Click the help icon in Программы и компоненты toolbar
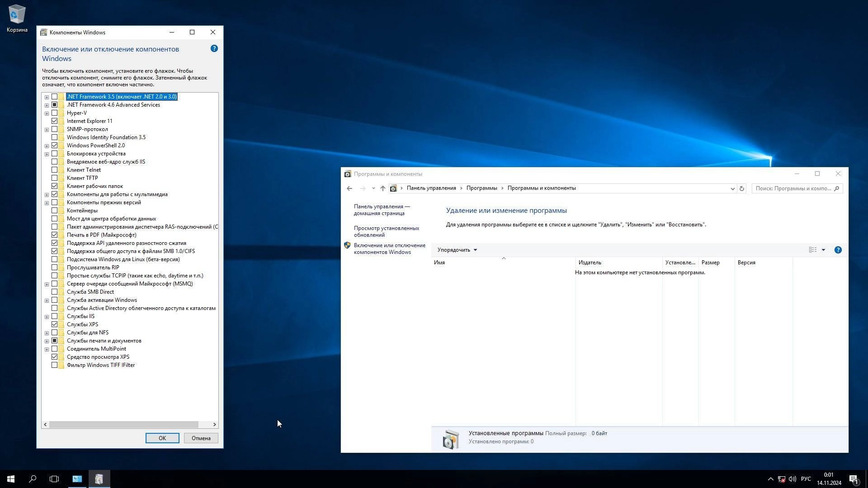 [838, 250]
